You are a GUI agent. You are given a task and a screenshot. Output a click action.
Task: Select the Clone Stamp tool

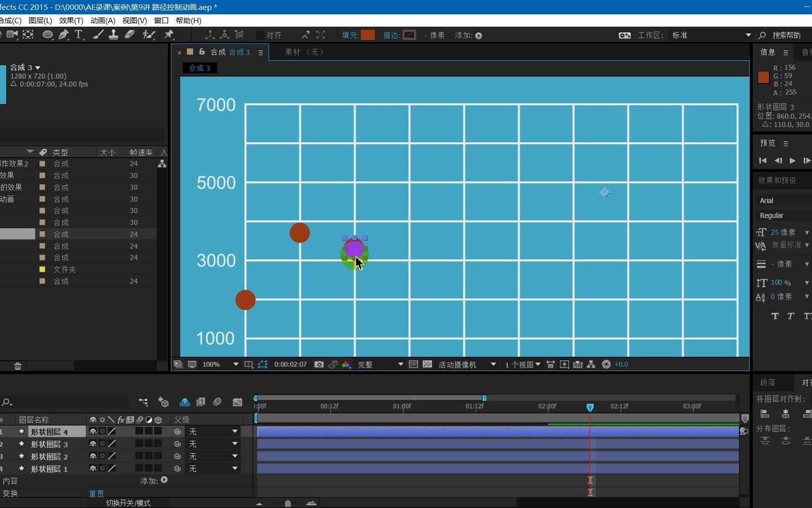pos(114,35)
